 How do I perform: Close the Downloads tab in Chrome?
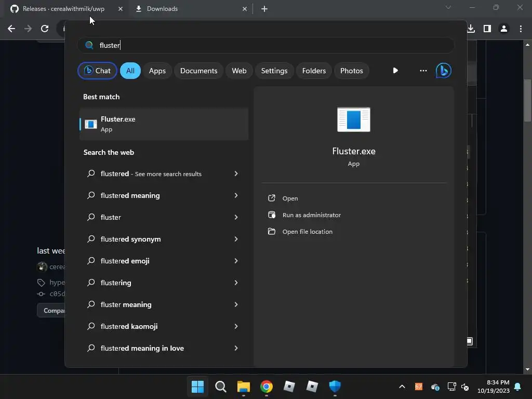tap(245, 9)
